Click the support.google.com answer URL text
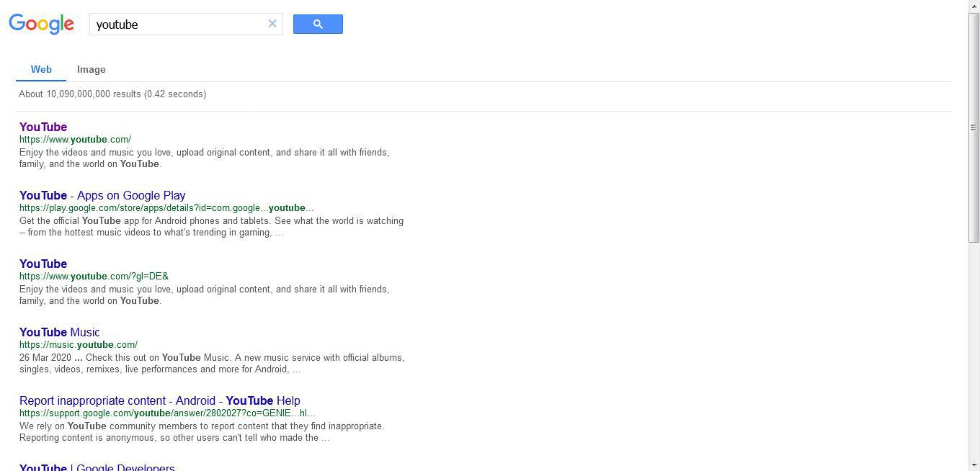Image resolution: width=980 pixels, height=471 pixels. pyautogui.click(x=167, y=413)
